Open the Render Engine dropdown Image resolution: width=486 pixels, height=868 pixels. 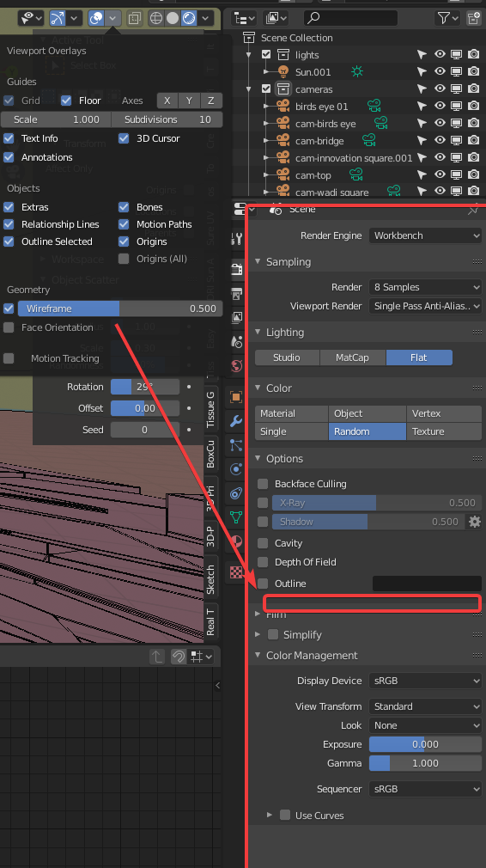(x=425, y=235)
